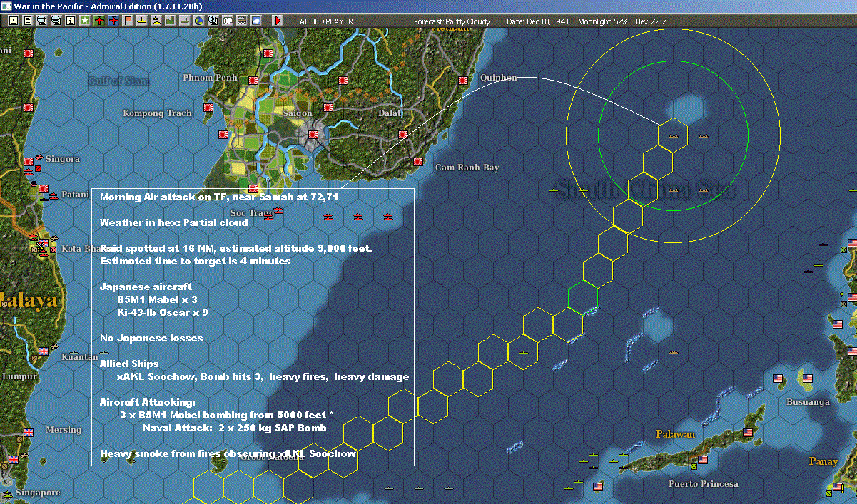This screenshot has height=504, width=857.
Task: Click the Patani map label
Action: (x=75, y=194)
